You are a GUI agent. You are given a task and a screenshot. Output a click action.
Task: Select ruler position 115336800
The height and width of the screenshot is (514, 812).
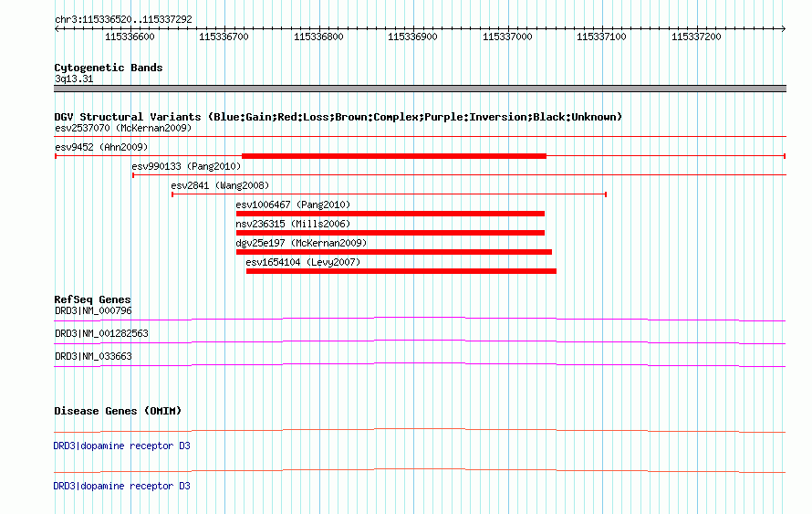click(x=318, y=37)
